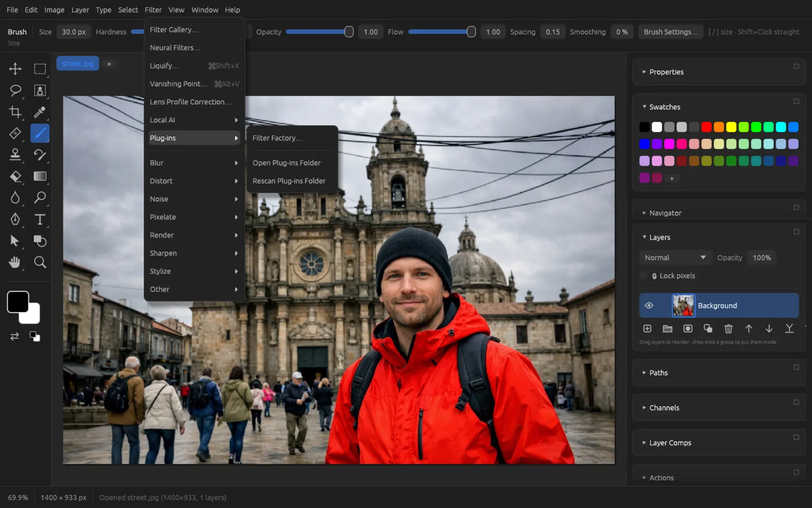Click the brush Size input field

coord(74,32)
